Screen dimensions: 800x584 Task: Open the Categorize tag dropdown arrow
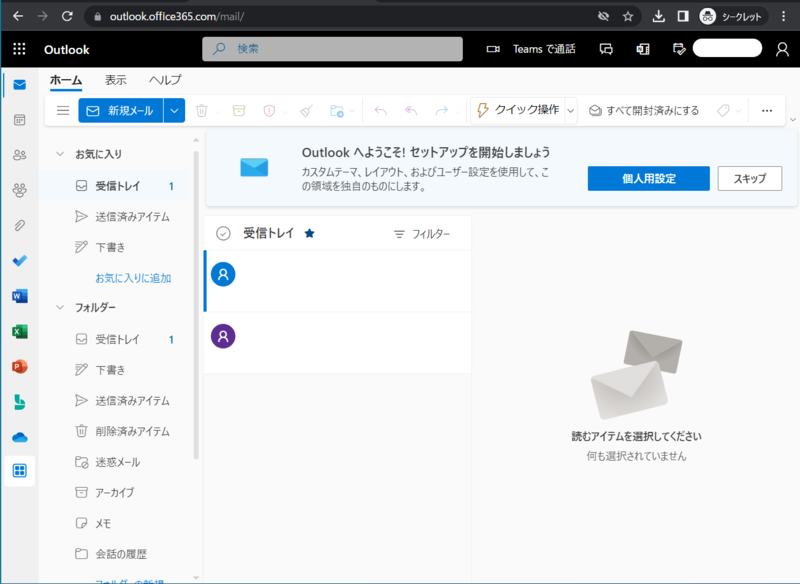coord(738,111)
